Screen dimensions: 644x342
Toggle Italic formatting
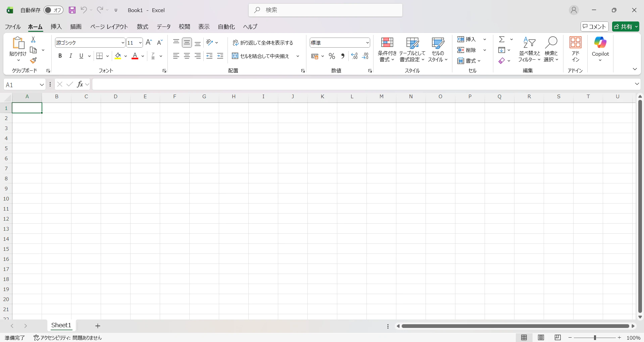point(70,56)
